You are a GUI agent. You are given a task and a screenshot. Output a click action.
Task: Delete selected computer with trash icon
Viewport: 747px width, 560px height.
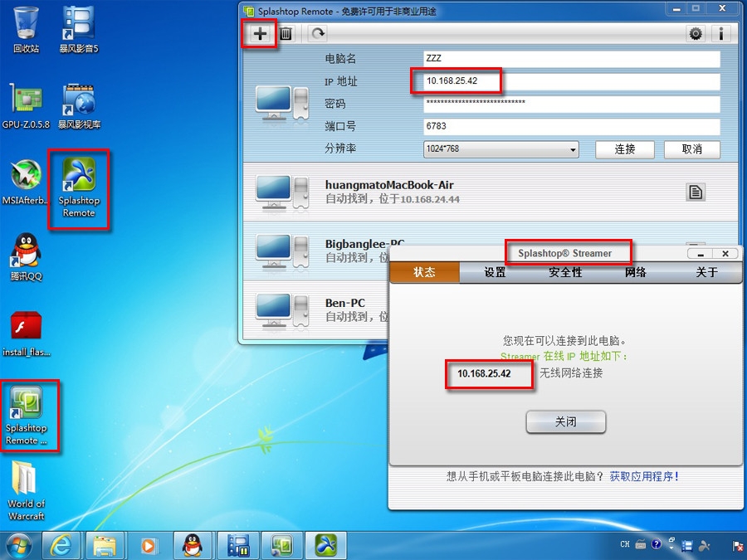pyautogui.click(x=286, y=33)
